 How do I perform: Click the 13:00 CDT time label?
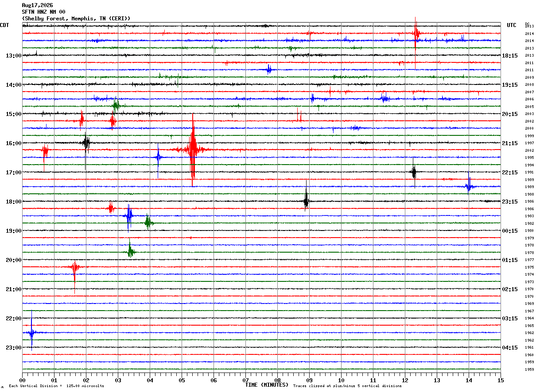click(13, 56)
